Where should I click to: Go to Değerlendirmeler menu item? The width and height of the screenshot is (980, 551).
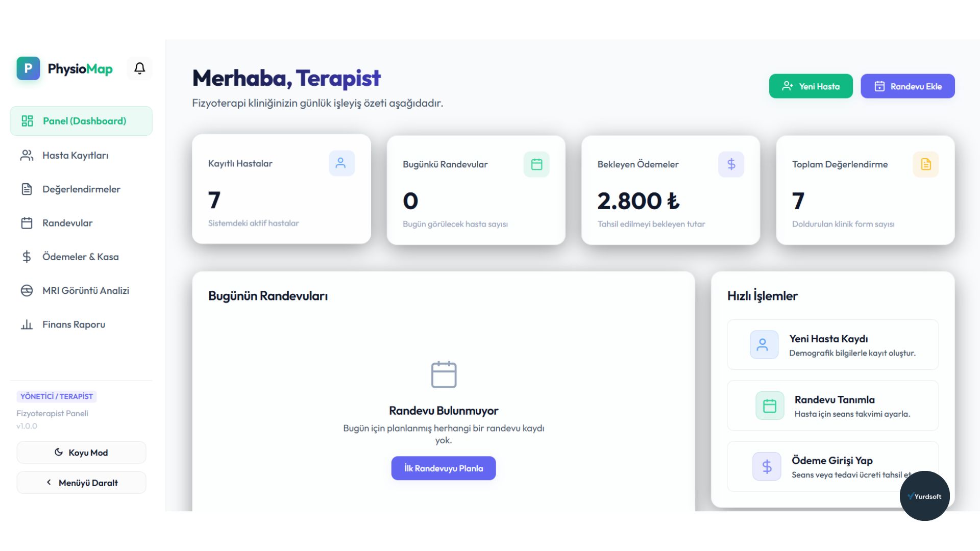pos(81,189)
